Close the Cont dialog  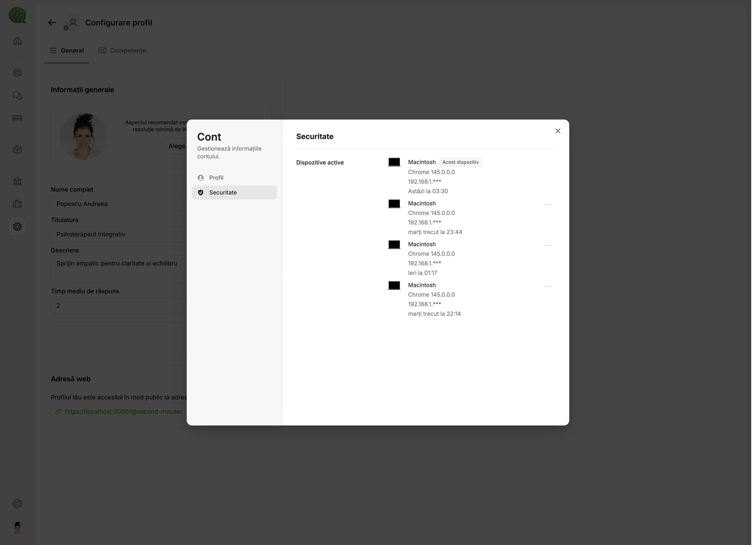point(558,131)
